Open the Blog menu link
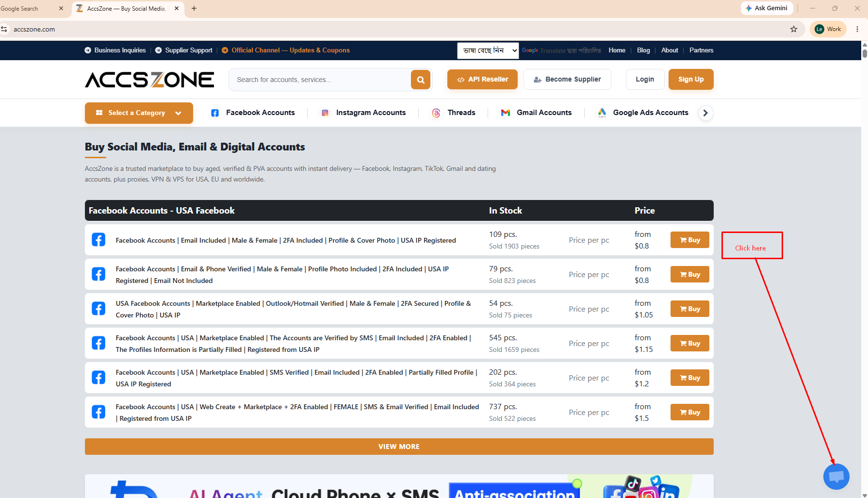Viewport: 868px width, 498px height. [x=643, y=50]
